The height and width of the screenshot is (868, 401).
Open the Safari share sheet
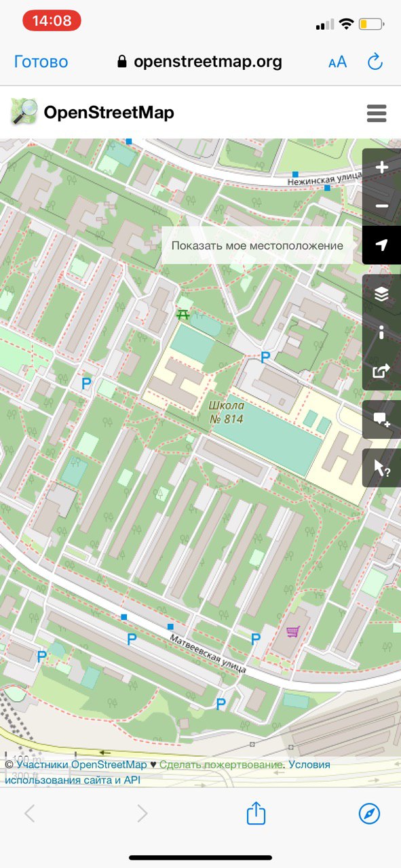255,813
